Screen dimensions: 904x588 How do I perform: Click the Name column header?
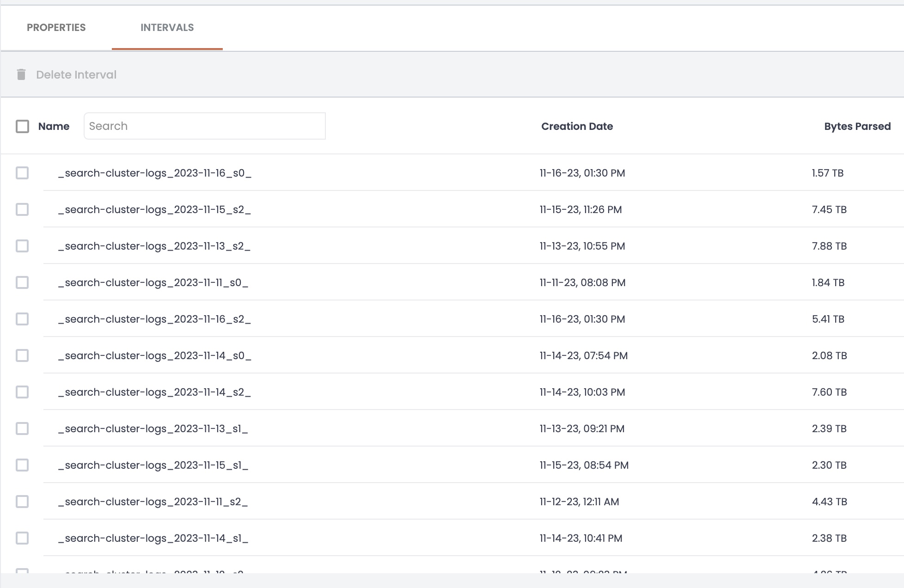click(54, 126)
